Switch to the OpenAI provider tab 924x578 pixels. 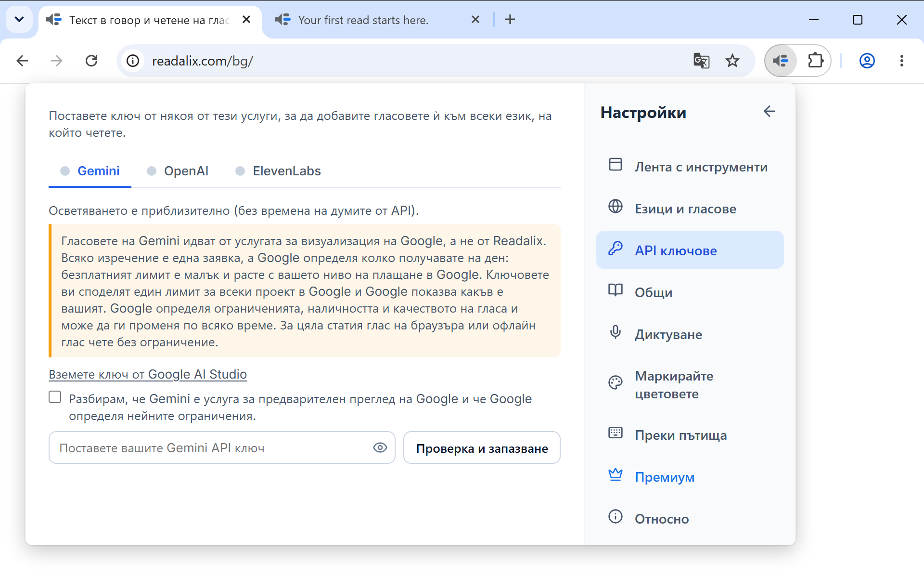[178, 171]
